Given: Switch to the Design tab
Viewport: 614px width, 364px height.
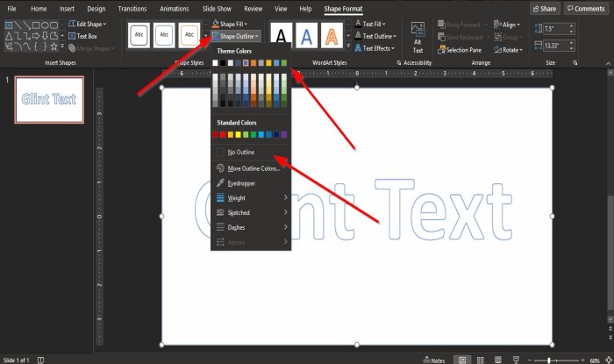Looking at the screenshot, I should pyautogui.click(x=96, y=9).
